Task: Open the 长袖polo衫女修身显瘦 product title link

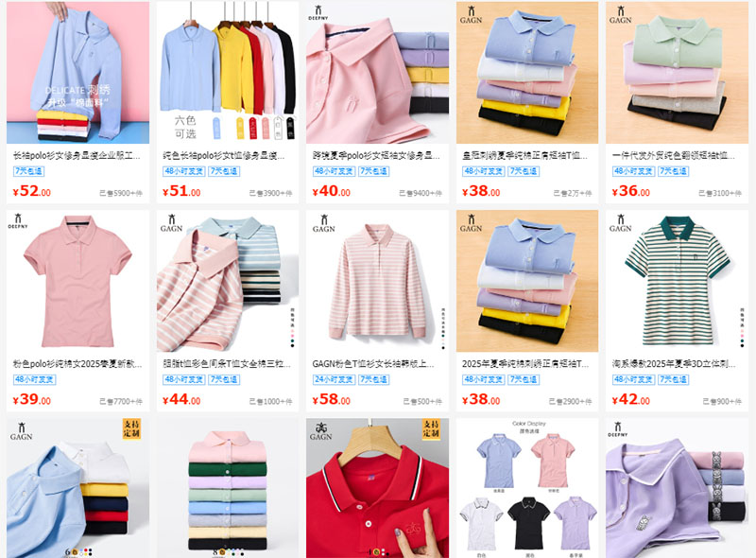Action: [77, 155]
